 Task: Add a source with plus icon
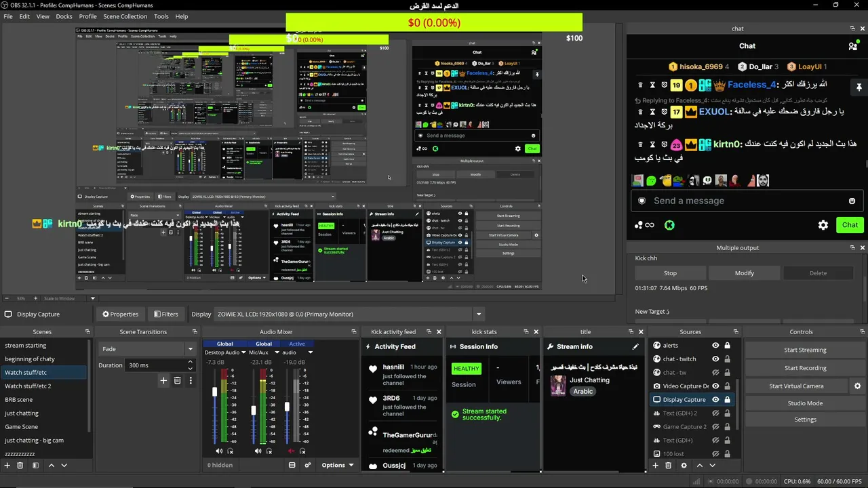tap(655, 466)
